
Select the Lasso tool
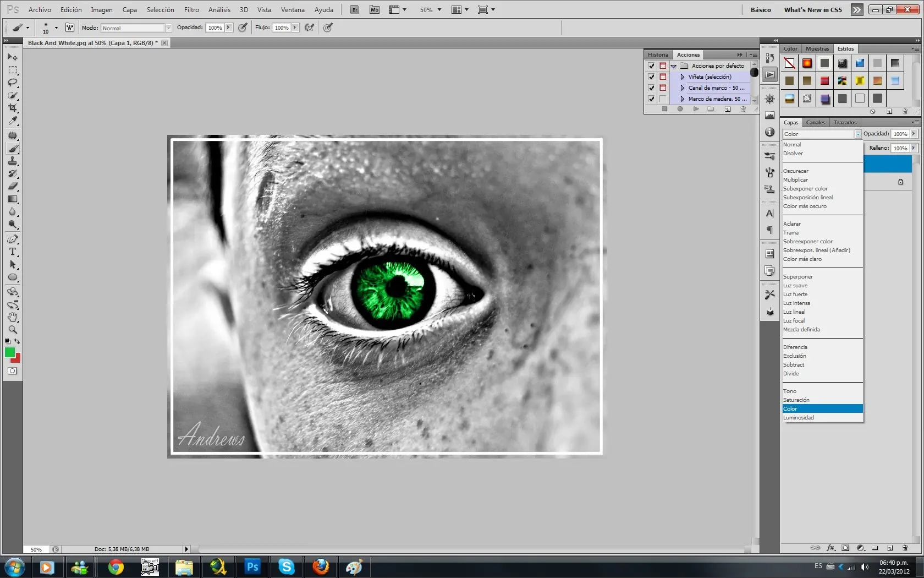pyautogui.click(x=13, y=83)
